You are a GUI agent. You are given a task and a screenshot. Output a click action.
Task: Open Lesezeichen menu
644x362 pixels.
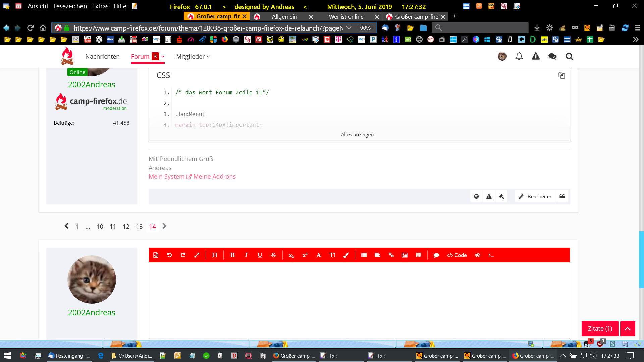point(70,6)
